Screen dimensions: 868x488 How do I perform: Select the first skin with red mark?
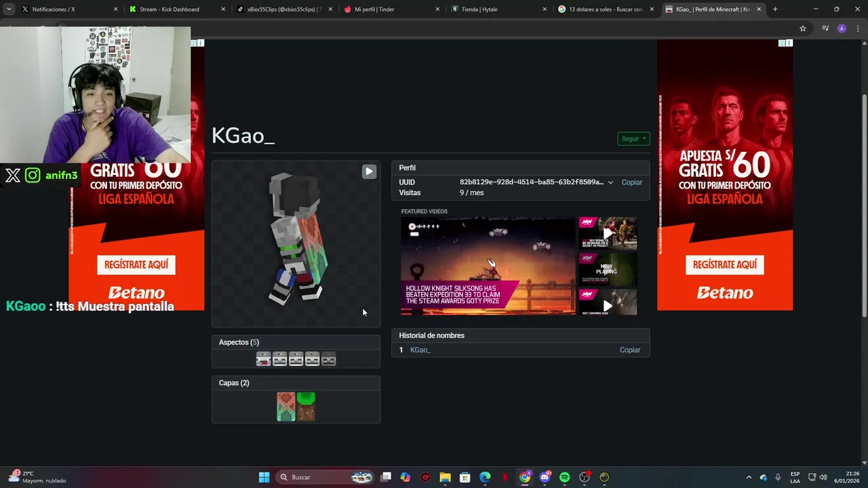pos(264,359)
